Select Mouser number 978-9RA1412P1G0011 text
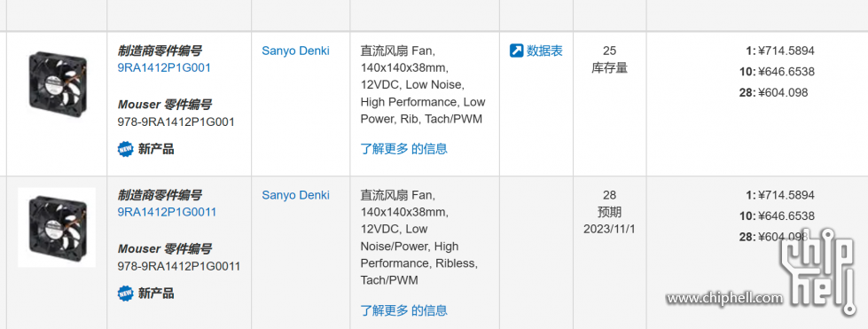Viewport: 868px width, 329px height. click(179, 266)
